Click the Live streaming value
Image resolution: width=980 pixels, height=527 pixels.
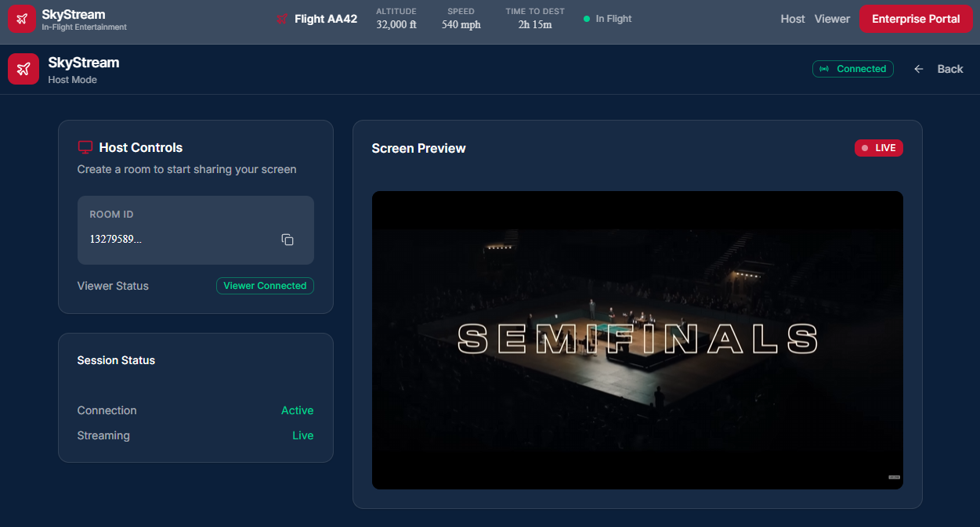[x=303, y=435]
